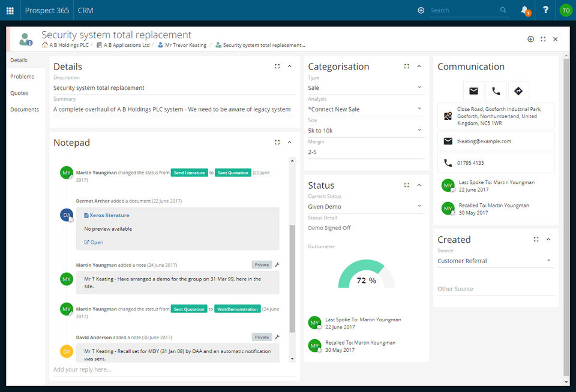This screenshot has height=392, width=576.
Task: Click the Sent Quotation badge, 22 June entry
Action: (x=233, y=173)
